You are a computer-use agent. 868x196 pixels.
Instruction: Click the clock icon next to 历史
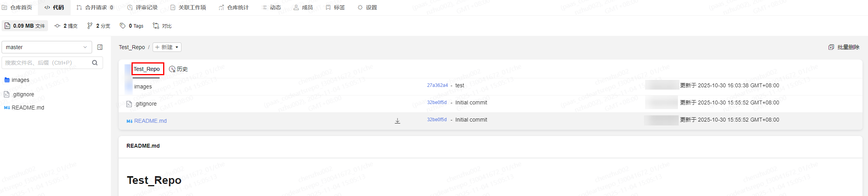tap(172, 69)
